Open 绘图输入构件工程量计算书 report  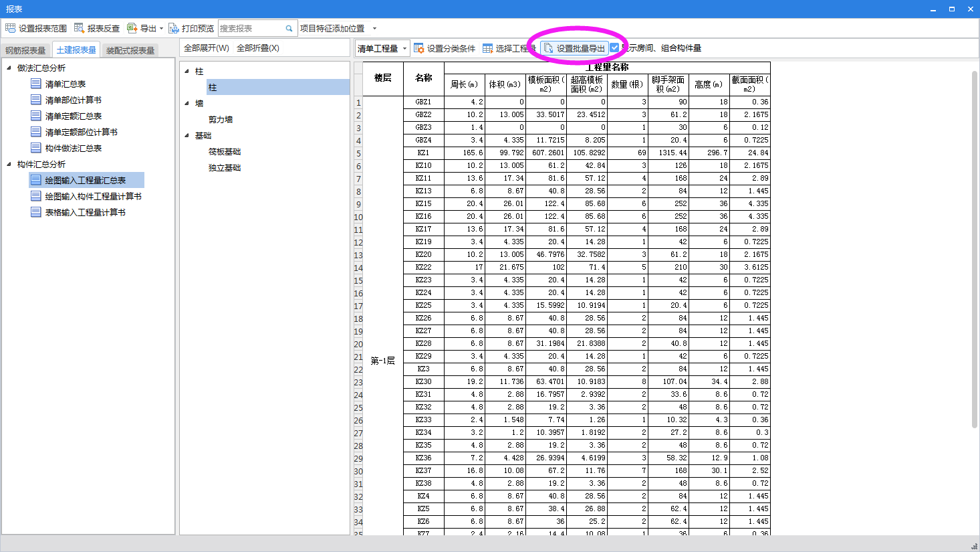tap(94, 196)
